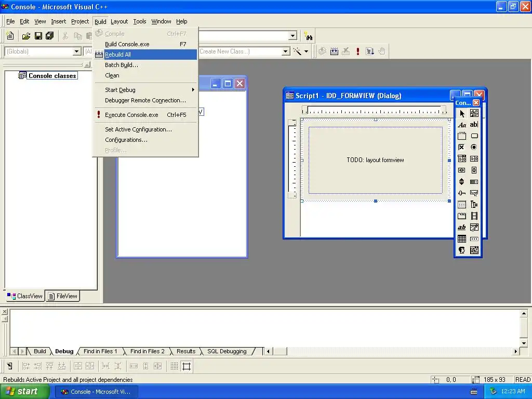Select the Tree Control tool

click(474, 205)
